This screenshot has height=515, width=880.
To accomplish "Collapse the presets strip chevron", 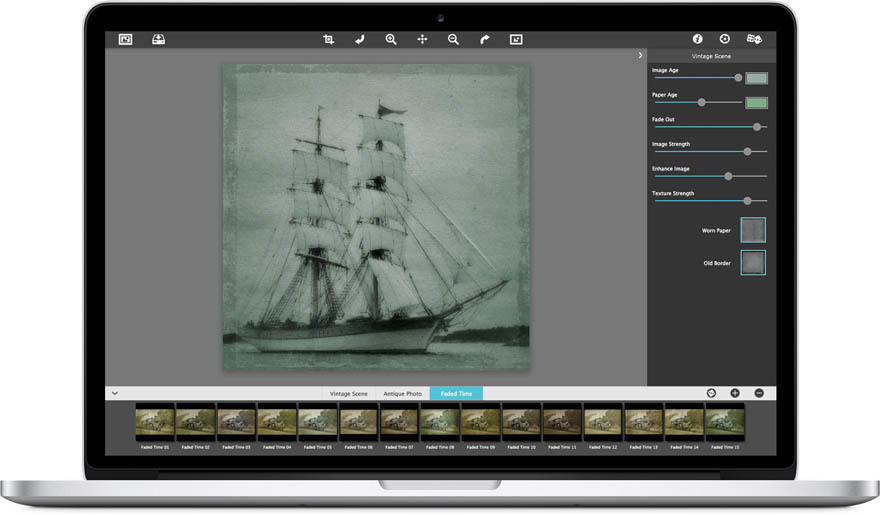I will [115, 394].
